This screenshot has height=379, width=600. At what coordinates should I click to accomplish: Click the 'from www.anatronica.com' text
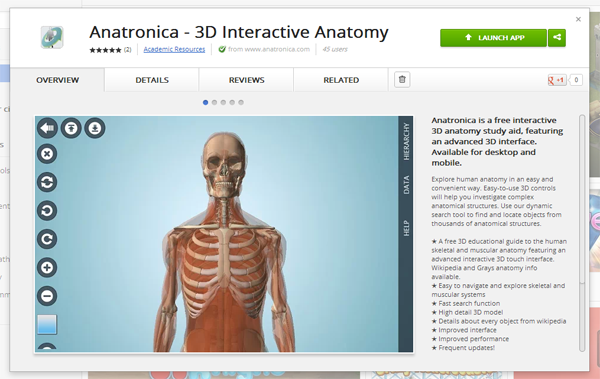point(269,49)
